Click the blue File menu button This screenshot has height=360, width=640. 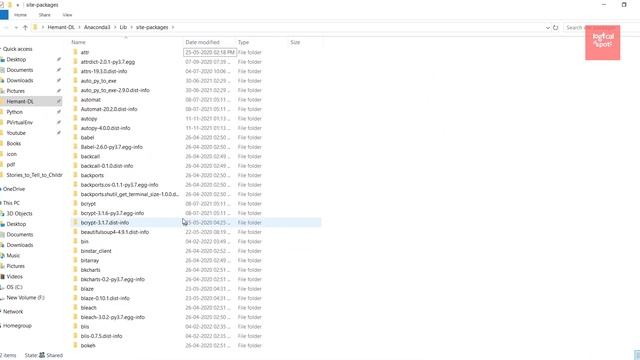(x=4, y=15)
